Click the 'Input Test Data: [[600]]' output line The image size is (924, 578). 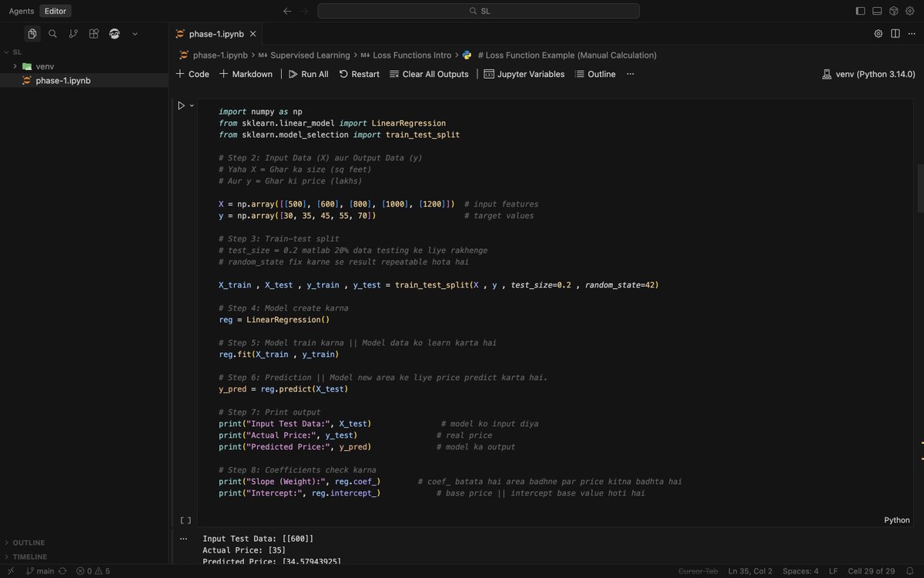point(258,539)
